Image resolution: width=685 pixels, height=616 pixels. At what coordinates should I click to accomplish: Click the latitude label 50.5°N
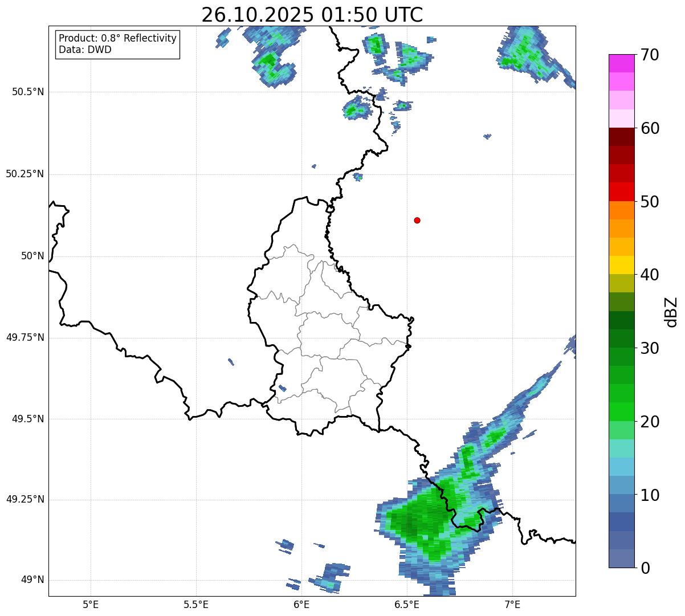coord(28,92)
